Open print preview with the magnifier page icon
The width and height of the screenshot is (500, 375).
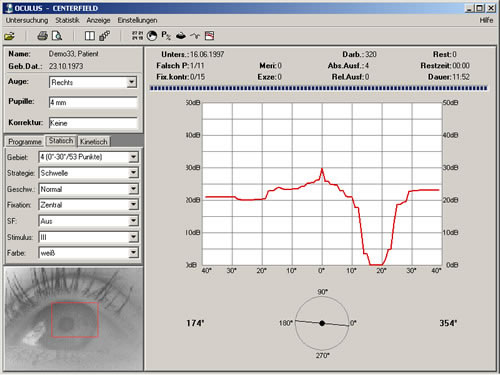57,36
